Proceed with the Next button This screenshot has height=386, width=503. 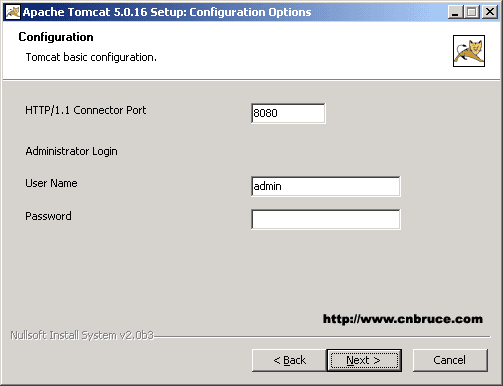pyautogui.click(x=364, y=360)
